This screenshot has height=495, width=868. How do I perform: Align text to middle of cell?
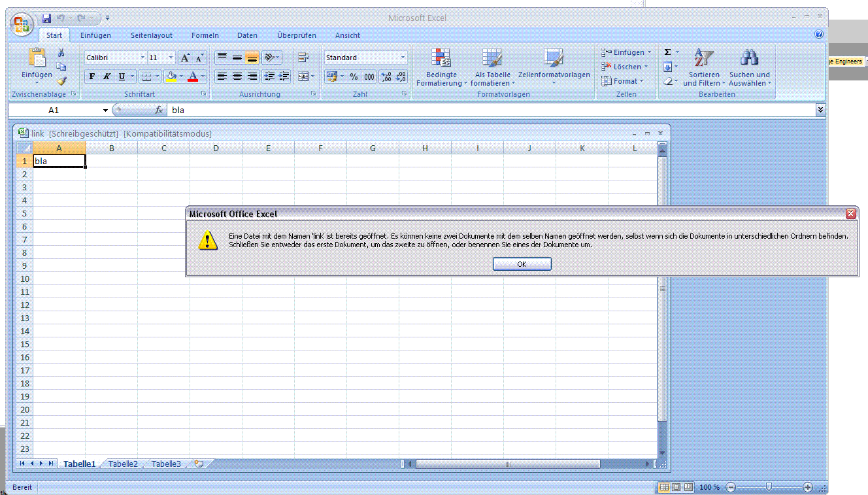pos(237,58)
